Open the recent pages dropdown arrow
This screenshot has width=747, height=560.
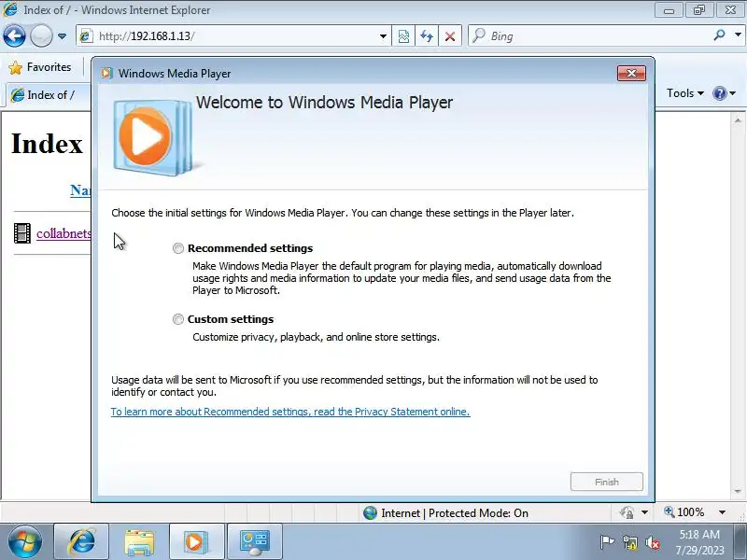pyautogui.click(x=62, y=36)
